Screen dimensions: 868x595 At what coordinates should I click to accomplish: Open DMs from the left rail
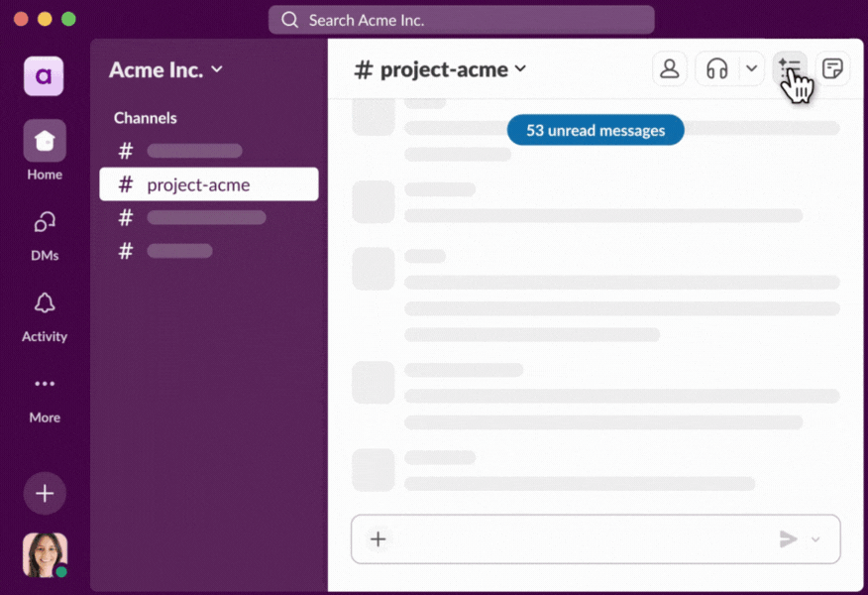pos(44,222)
